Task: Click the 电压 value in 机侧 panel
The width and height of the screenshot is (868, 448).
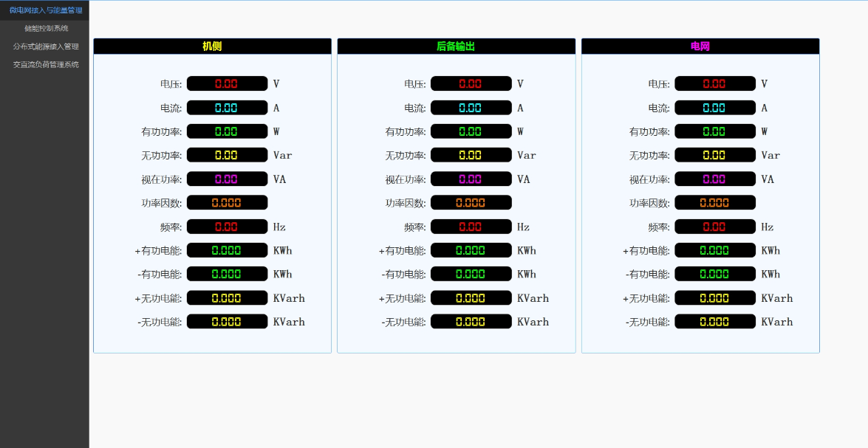Action: tap(227, 84)
